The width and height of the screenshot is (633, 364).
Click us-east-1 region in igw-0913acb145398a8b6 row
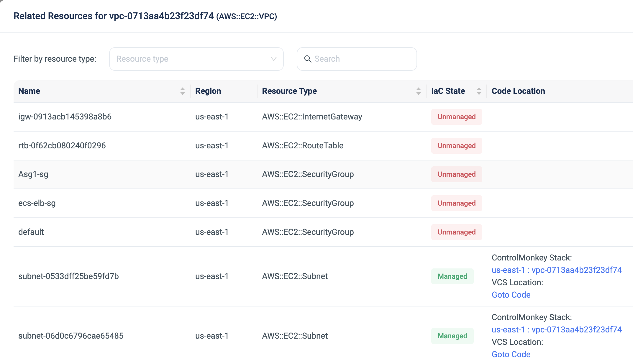(212, 117)
